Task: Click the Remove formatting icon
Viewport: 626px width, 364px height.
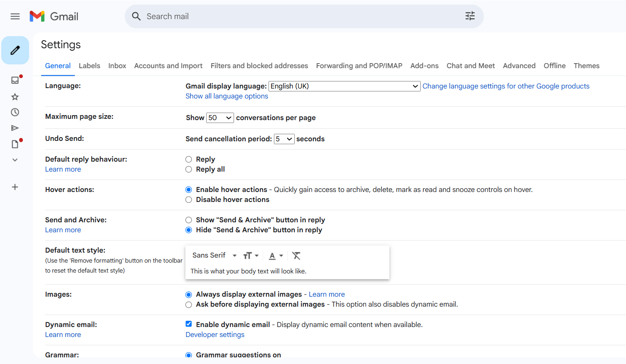Action: point(296,256)
